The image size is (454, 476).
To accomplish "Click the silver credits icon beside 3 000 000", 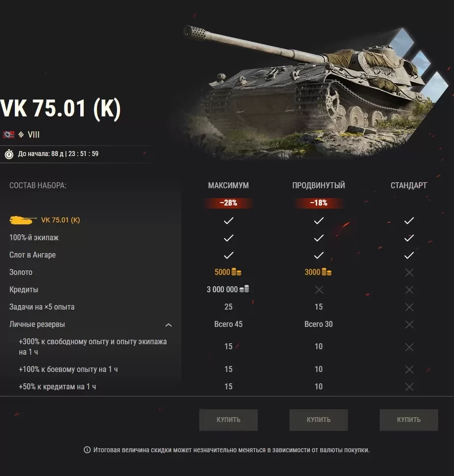I will [x=244, y=289].
